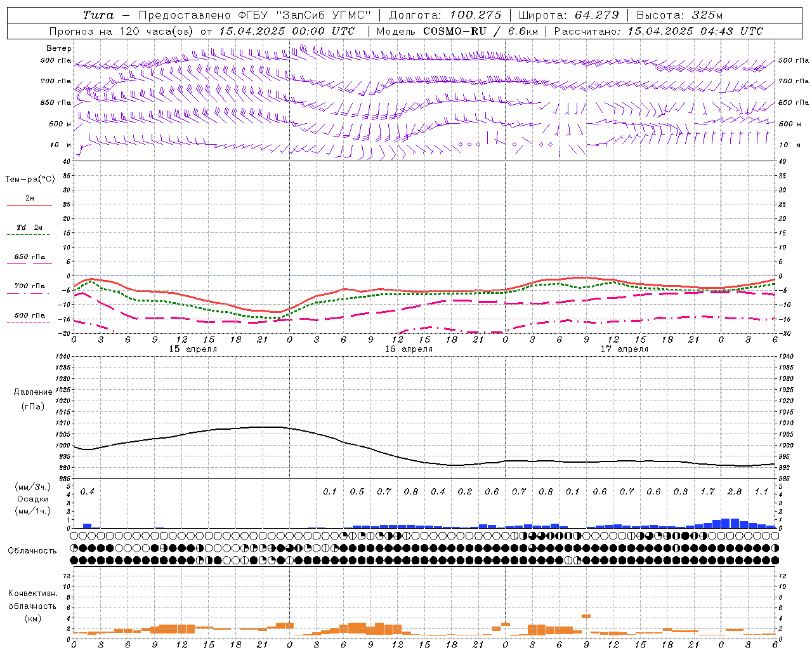This screenshot has width=812, height=650.
Task: Click the "17 апреля" date label
Action: click(624, 349)
